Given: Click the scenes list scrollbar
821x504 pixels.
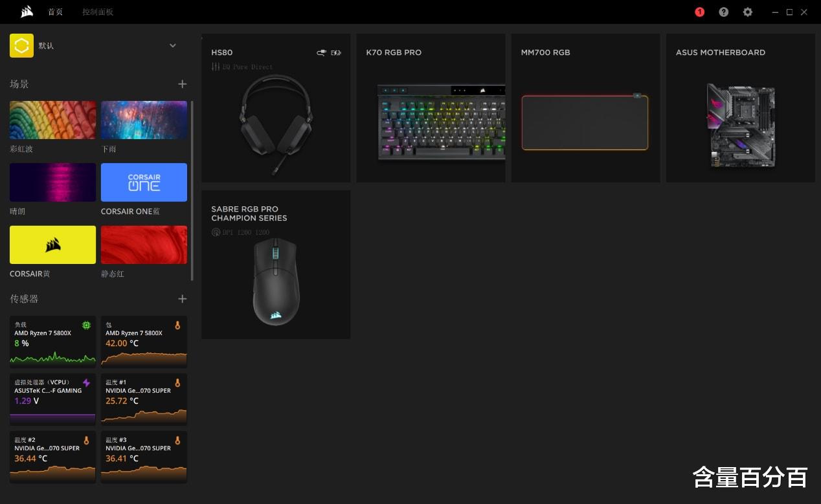Looking at the screenshot, I should tap(192, 191).
